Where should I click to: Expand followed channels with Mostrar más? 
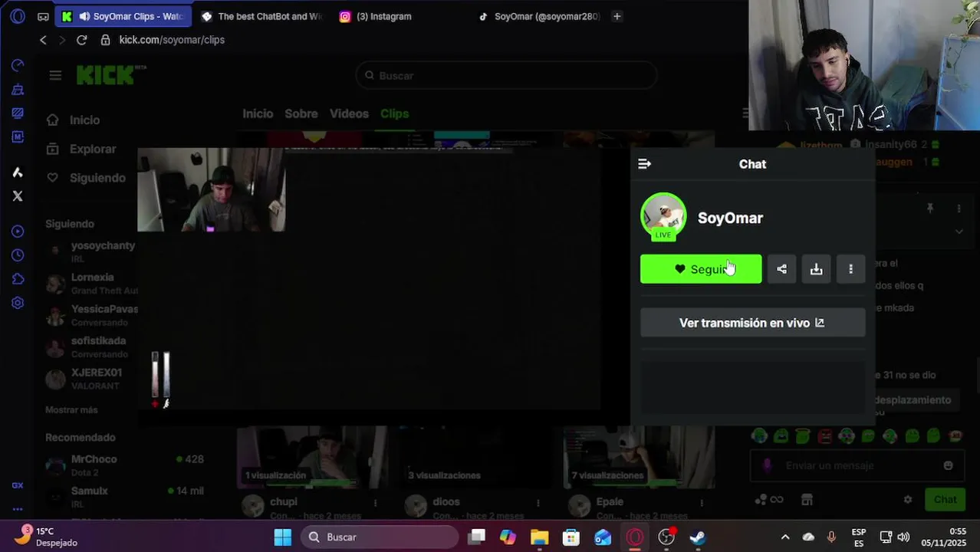[71, 410]
